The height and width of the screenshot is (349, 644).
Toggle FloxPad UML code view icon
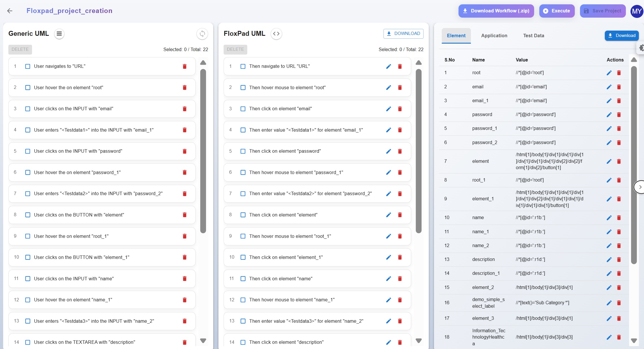click(x=276, y=34)
